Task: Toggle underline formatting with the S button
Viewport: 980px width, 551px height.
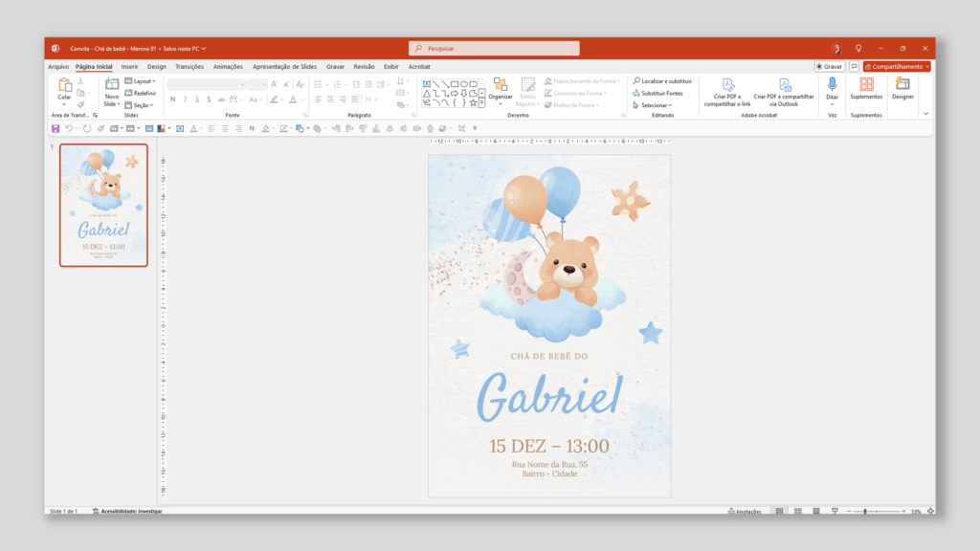Action: [197, 99]
